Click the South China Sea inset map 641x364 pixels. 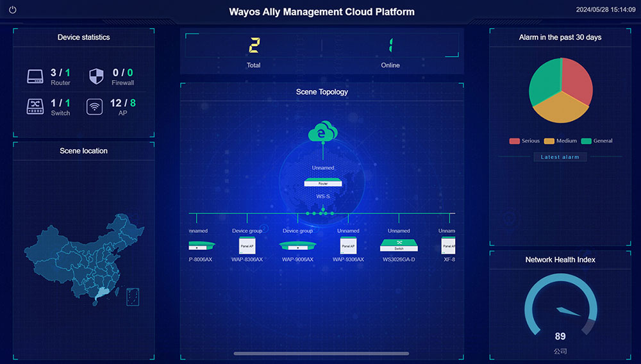point(133,297)
